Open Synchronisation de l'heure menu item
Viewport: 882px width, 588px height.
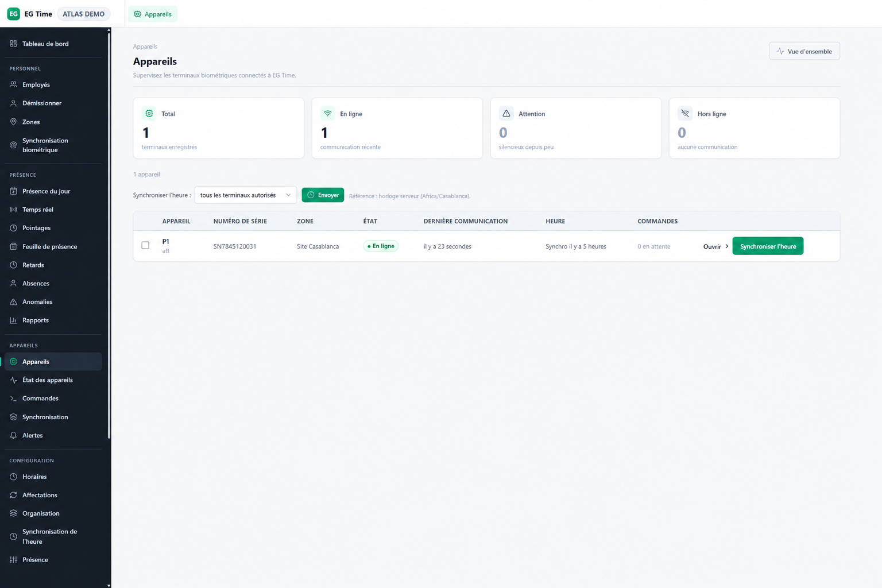coord(53,536)
